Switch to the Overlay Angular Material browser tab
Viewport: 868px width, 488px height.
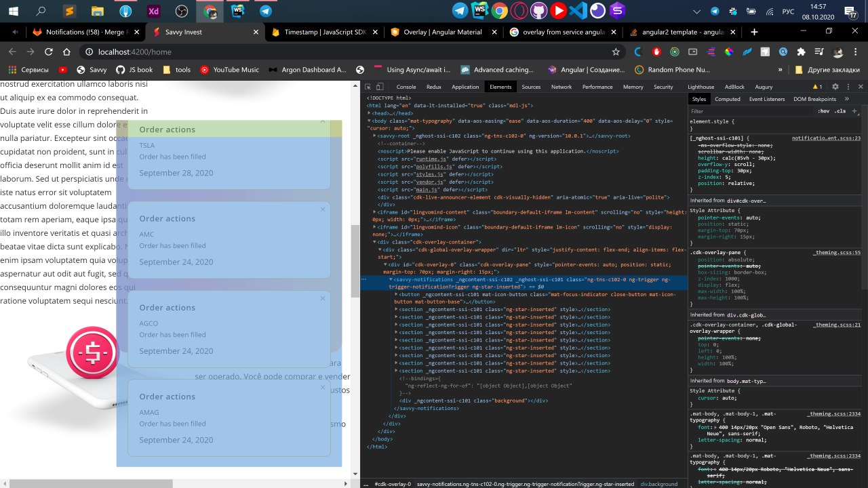(443, 32)
